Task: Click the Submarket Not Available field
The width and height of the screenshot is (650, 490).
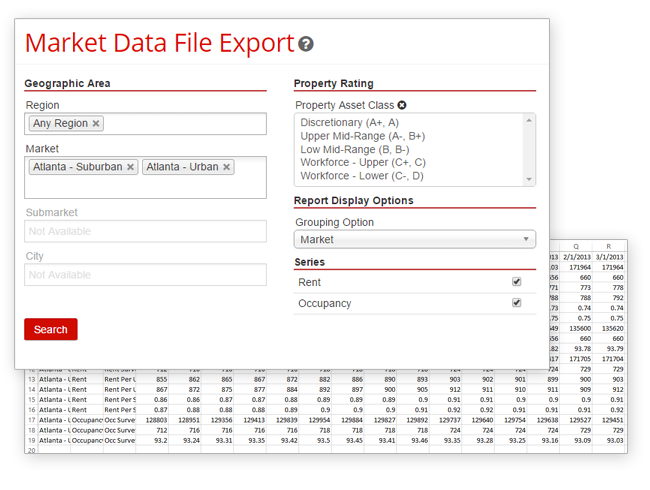Action: pyautogui.click(x=146, y=231)
